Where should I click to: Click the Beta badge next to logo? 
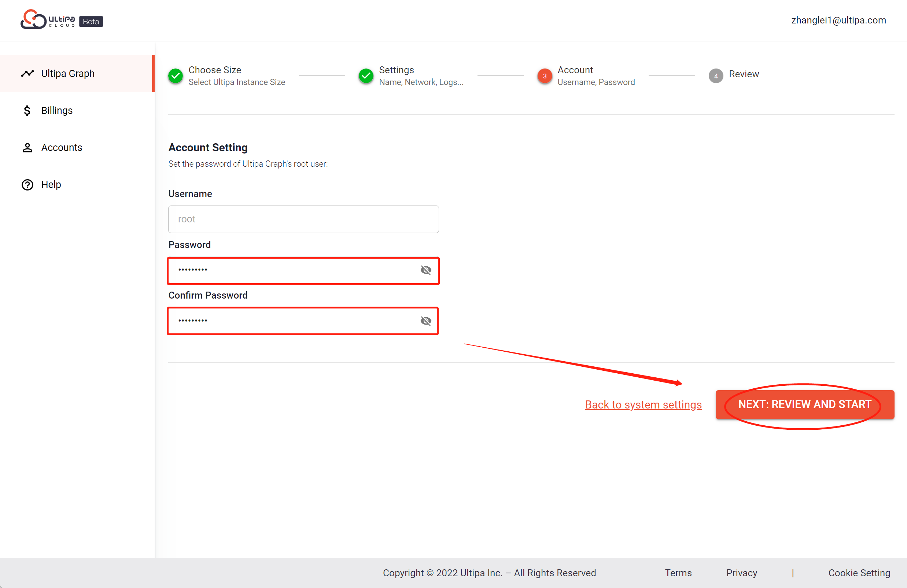[x=91, y=21]
